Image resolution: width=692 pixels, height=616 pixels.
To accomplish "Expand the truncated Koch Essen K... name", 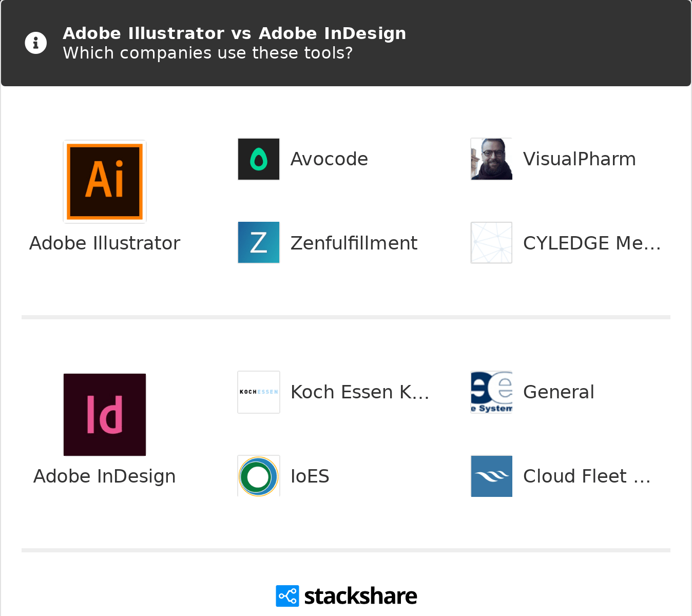I will pyautogui.click(x=360, y=392).
